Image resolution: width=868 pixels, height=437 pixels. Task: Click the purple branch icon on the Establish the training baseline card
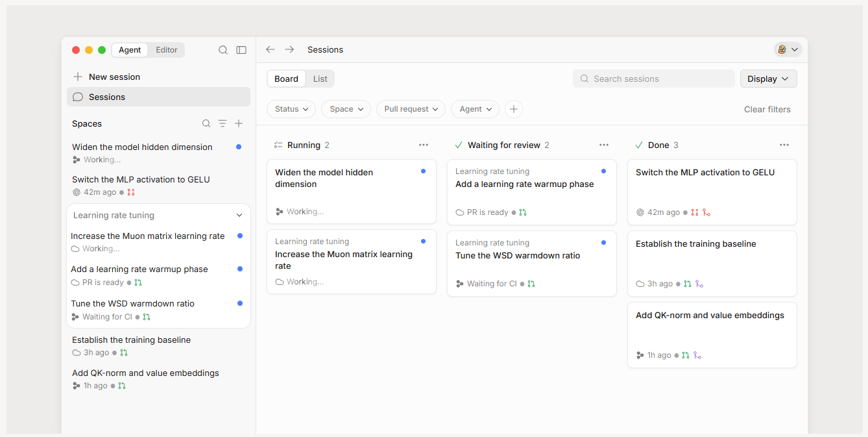coord(699,284)
